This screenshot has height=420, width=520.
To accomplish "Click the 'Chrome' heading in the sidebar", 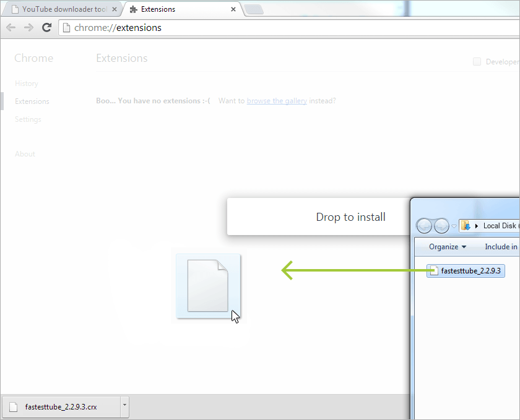I will [x=34, y=58].
